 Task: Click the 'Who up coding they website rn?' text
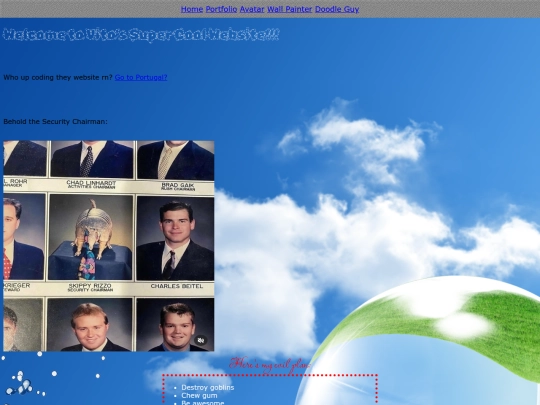[x=58, y=77]
